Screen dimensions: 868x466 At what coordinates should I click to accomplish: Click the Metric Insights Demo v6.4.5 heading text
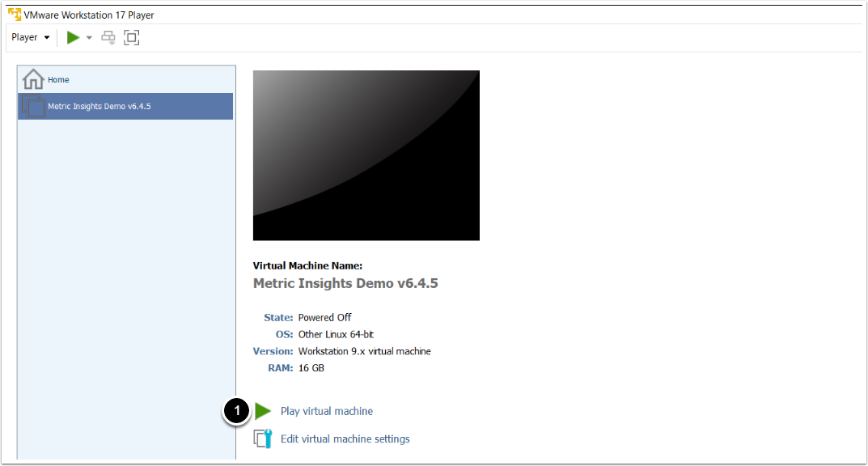[x=345, y=283]
